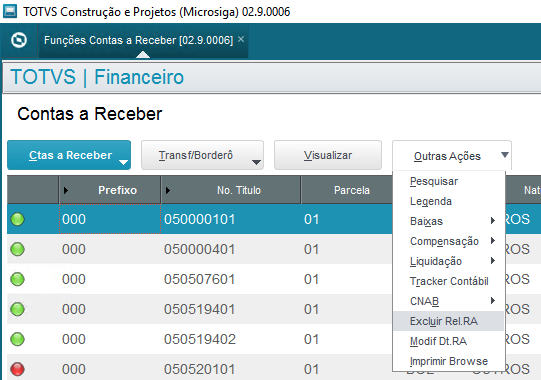Viewport: 541px width, 380px height.
Task: Expand the Liquidação submenu arrow
Action: (493, 261)
